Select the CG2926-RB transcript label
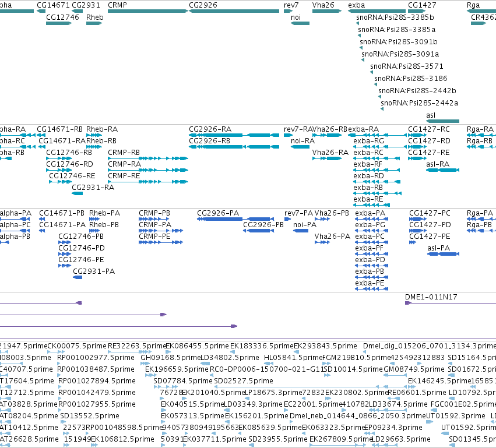Image resolution: width=496 pixels, height=448 pixels. [x=209, y=140]
